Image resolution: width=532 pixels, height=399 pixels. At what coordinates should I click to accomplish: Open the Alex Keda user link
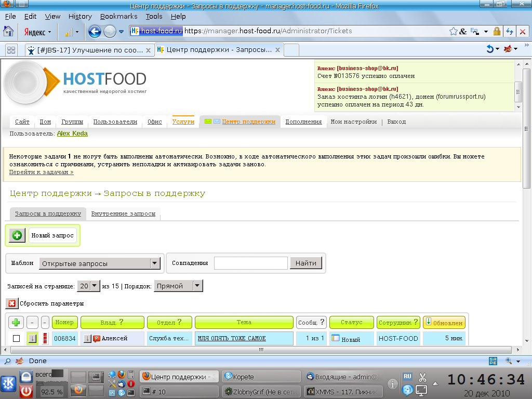(72, 134)
